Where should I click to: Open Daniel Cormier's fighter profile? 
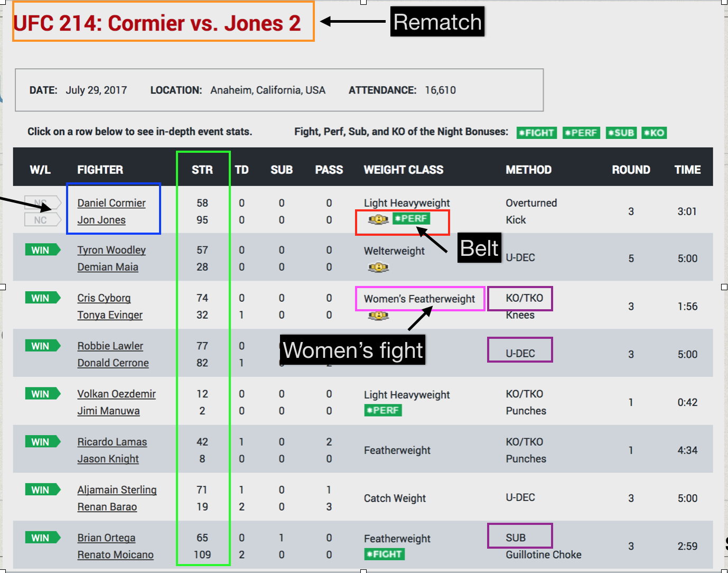[x=111, y=202]
